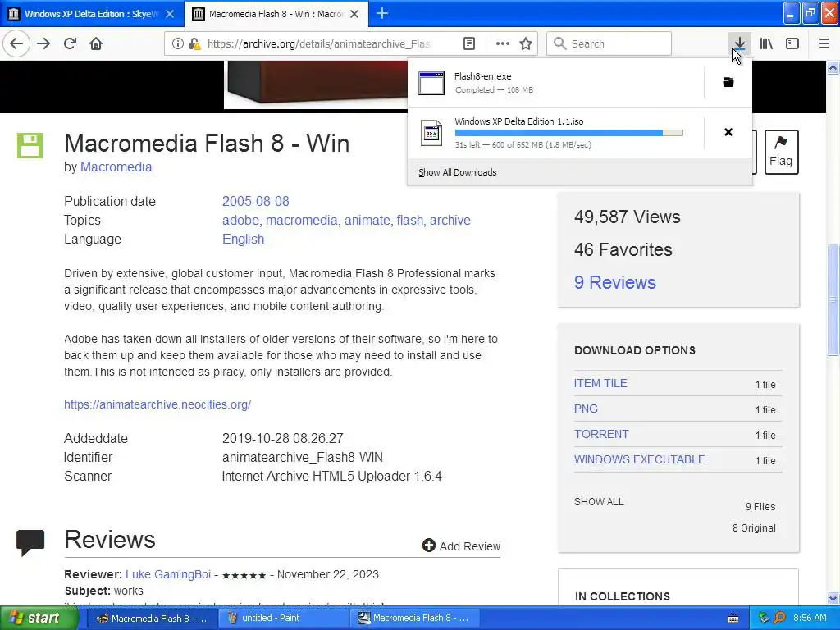Click the downloads arrow toolbar button
The image size is (840, 630).
[739, 44]
